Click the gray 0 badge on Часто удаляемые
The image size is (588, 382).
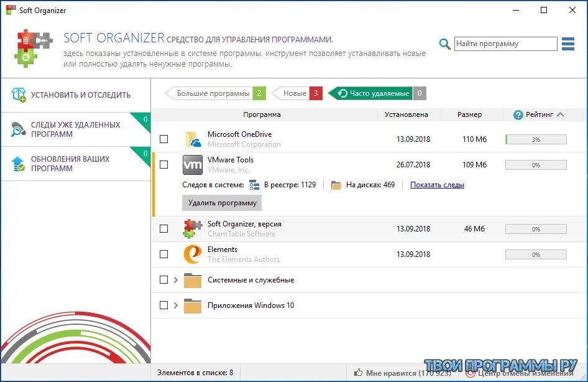click(x=420, y=93)
